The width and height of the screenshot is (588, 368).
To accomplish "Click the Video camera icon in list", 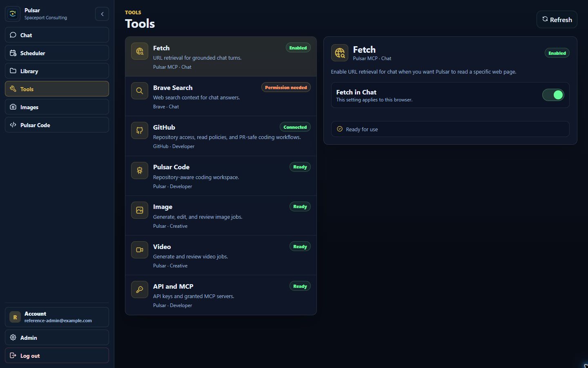I will (x=140, y=250).
